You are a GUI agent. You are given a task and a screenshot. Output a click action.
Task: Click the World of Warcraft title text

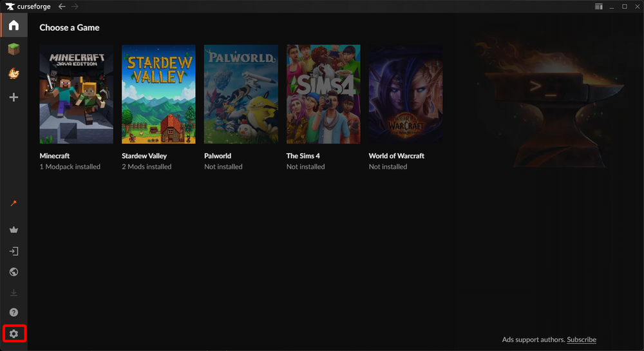(x=396, y=156)
